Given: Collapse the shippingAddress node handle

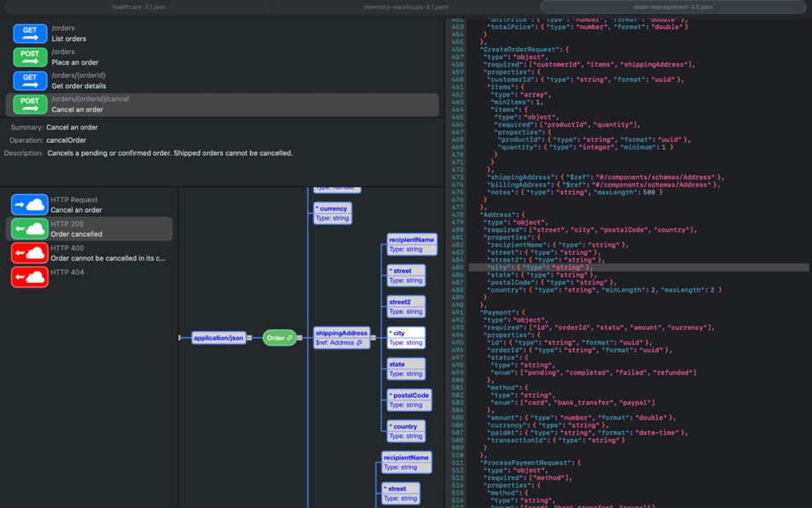Looking at the screenshot, I should 373,338.
